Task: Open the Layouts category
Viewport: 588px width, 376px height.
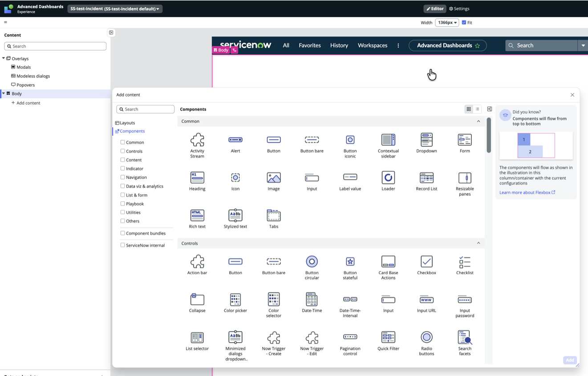Action: tap(125, 123)
